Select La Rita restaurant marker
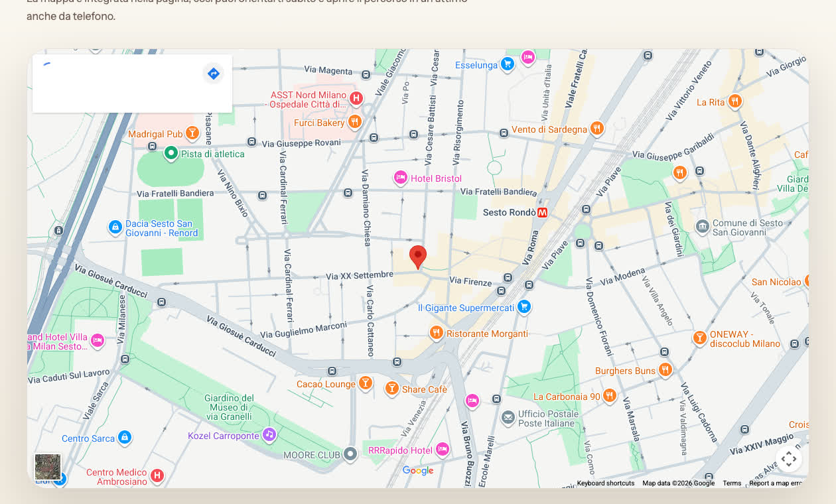 (734, 101)
